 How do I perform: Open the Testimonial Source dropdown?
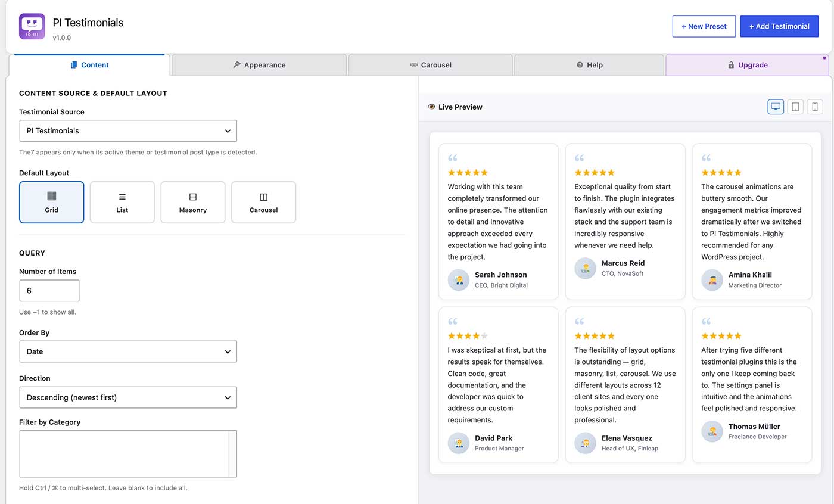tap(128, 131)
